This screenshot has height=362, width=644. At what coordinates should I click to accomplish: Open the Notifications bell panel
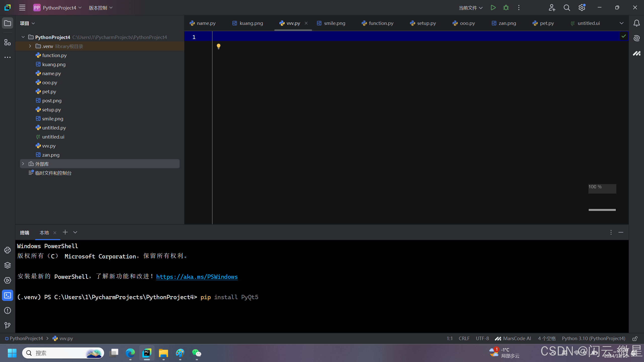pyautogui.click(x=636, y=23)
